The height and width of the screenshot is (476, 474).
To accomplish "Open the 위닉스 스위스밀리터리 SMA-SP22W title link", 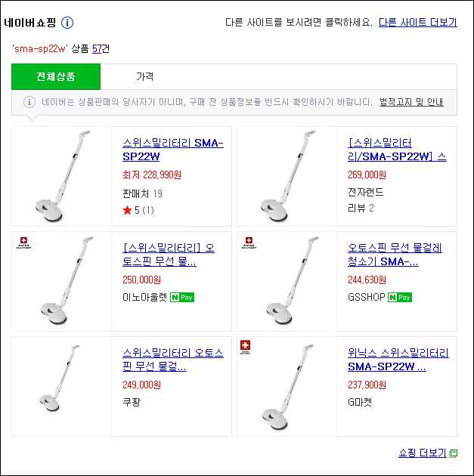I will [398, 360].
